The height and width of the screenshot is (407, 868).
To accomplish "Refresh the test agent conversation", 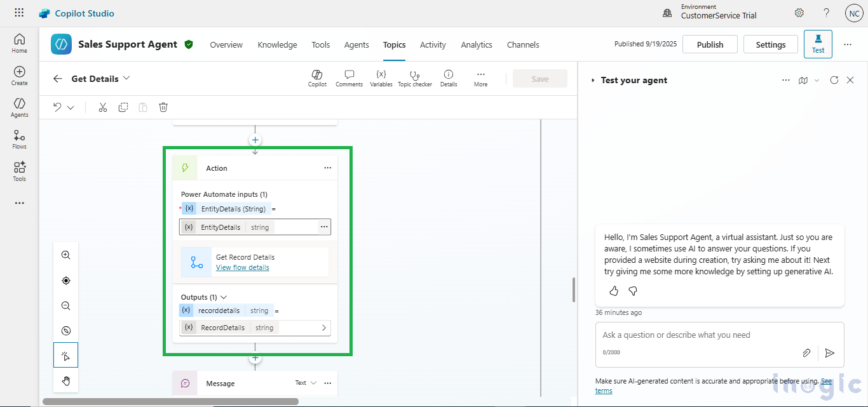I will pyautogui.click(x=834, y=80).
